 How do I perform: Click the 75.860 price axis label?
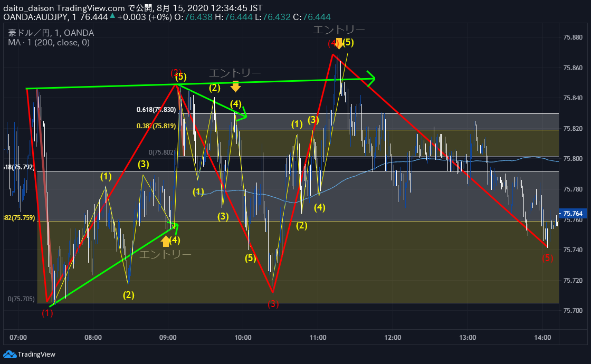pos(573,68)
